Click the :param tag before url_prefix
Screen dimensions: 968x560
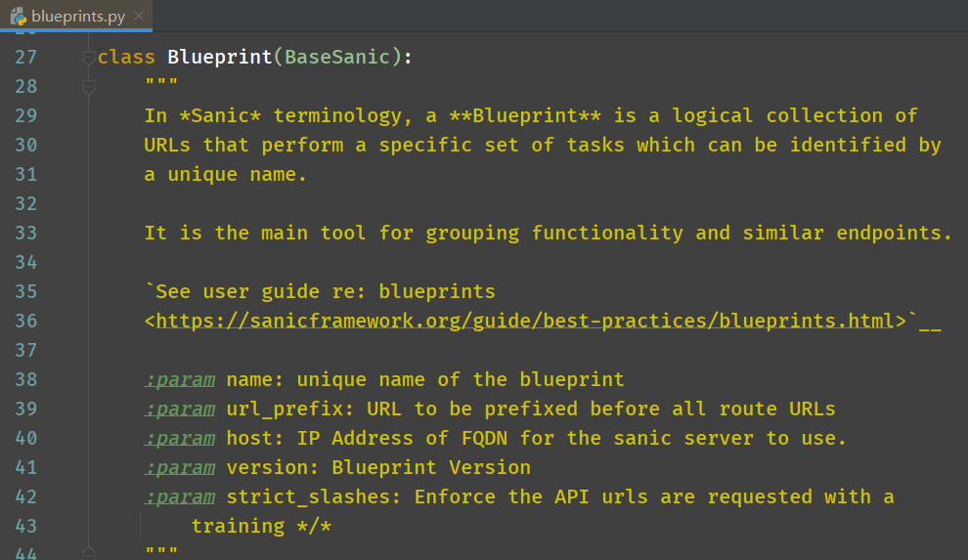(180, 409)
